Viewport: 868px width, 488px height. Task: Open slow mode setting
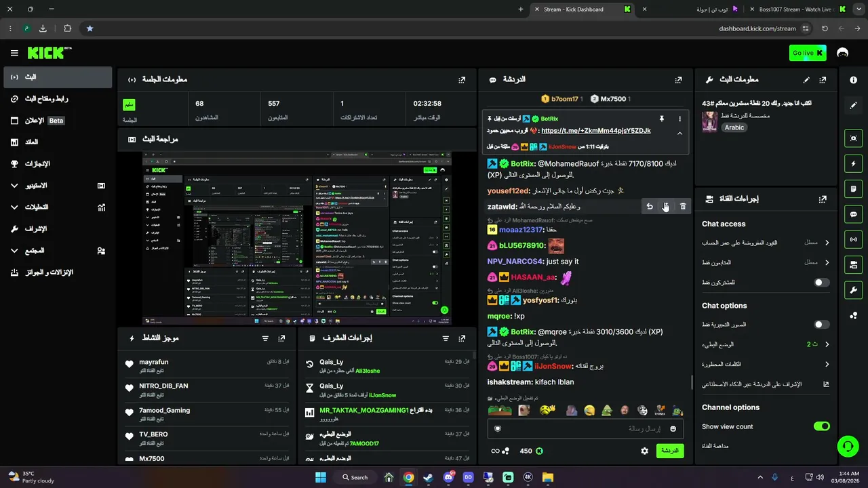pyautogui.click(x=766, y=344)
